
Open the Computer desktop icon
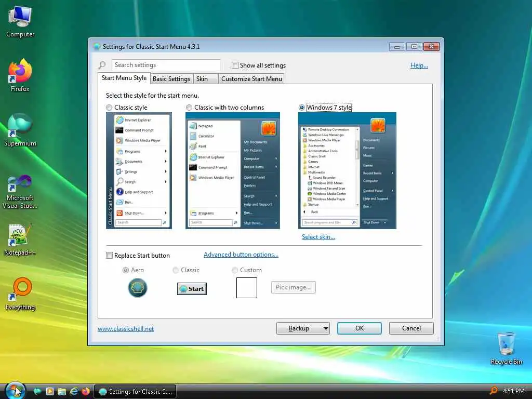20,22
